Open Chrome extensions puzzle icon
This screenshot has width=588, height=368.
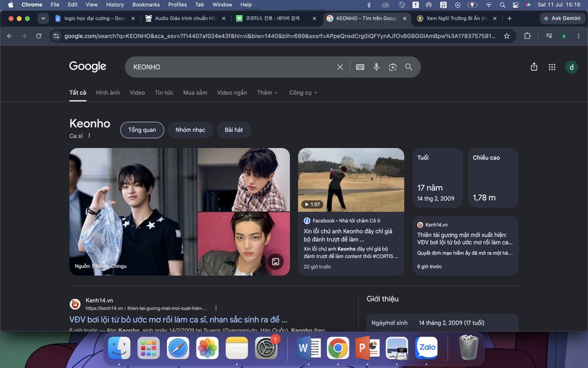(x=527, y=36)
